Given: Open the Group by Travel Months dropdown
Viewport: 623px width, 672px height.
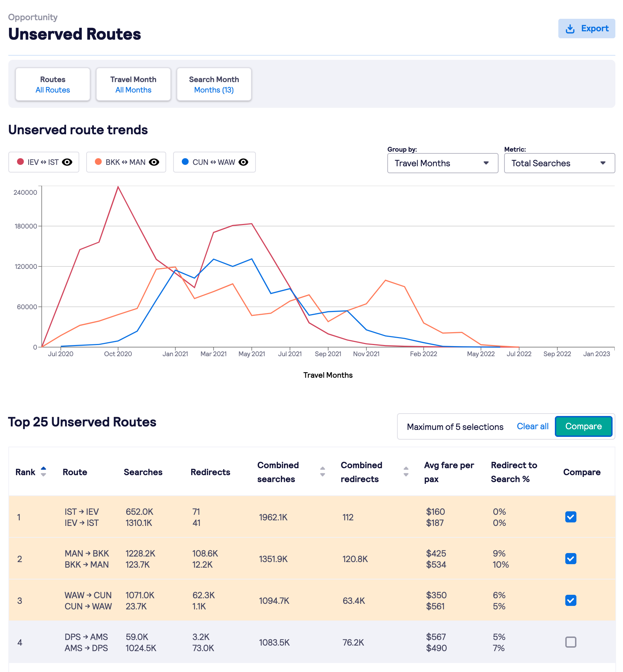Looking at the screenshot, I should tap(443, 163).
